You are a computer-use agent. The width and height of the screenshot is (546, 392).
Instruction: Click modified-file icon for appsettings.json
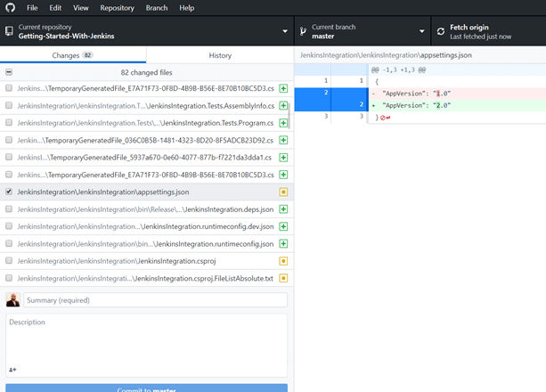point(283,192)
